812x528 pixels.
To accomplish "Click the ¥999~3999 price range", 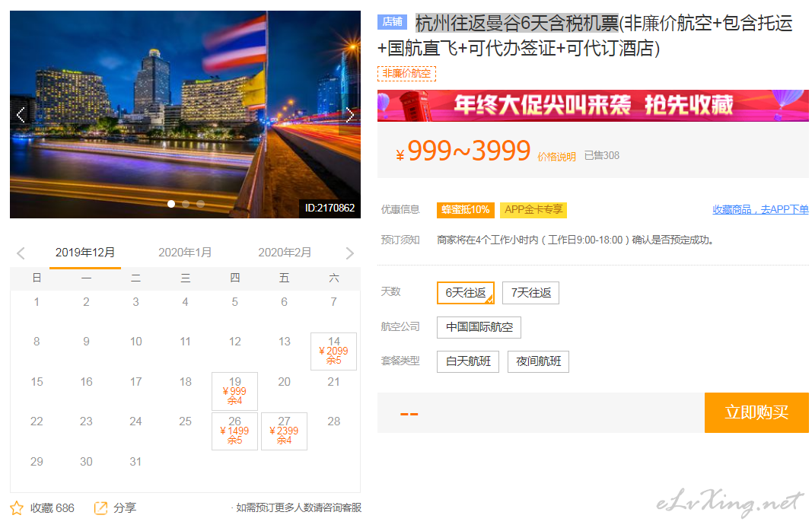I will coord(463,151).
